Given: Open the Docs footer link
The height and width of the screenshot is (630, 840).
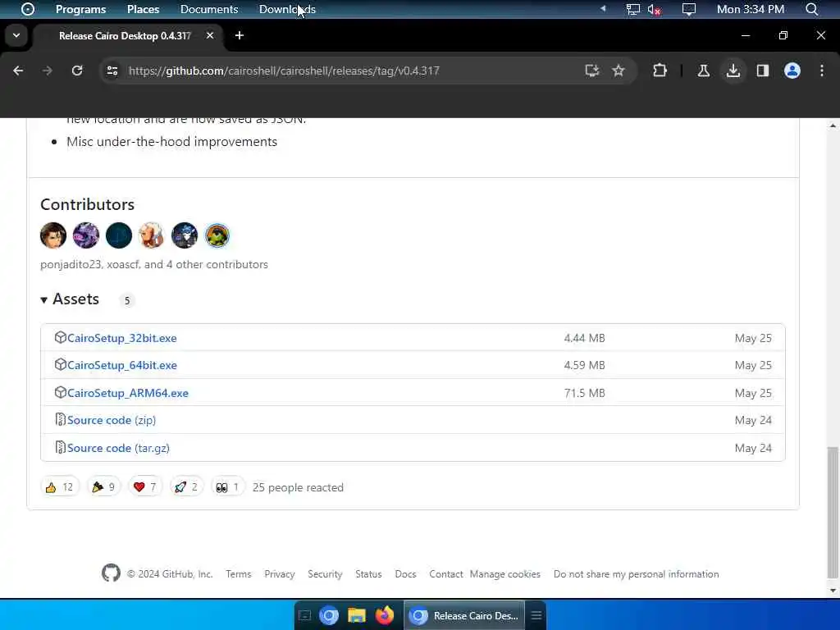Looking at the screenshot, I should point(405,573).
